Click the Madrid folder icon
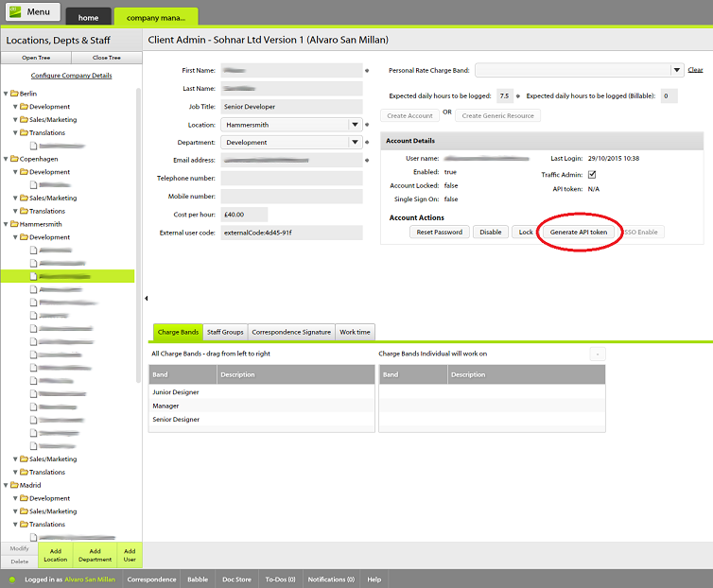 click(14, 485)
